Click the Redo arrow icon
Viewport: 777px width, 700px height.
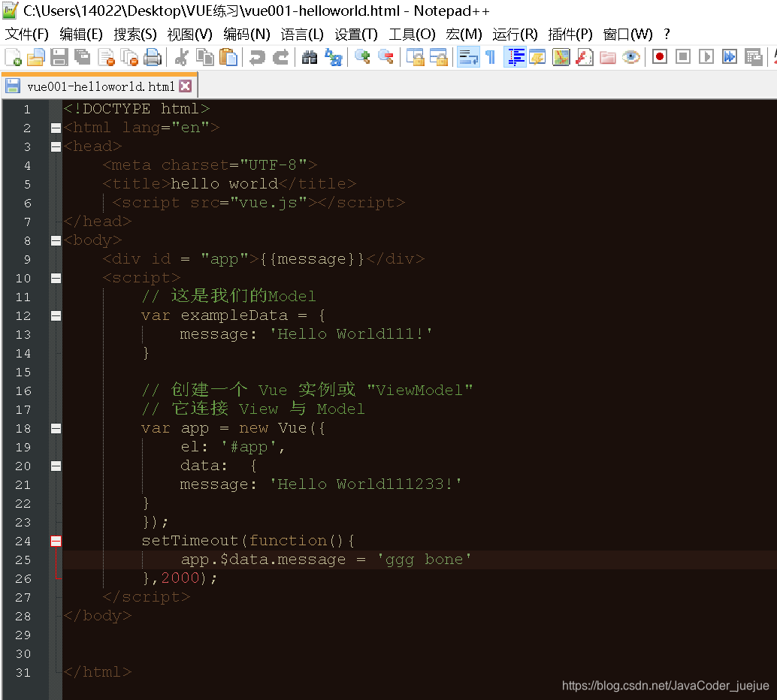(280, 57)
